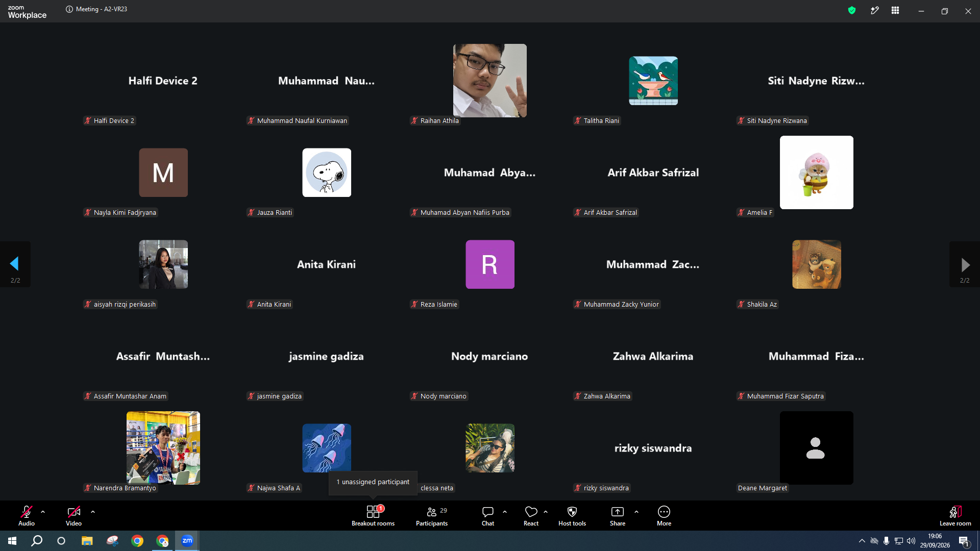
Task: Open the grid view layout icon
Action: pyautogui.click(x=895, y=10)
